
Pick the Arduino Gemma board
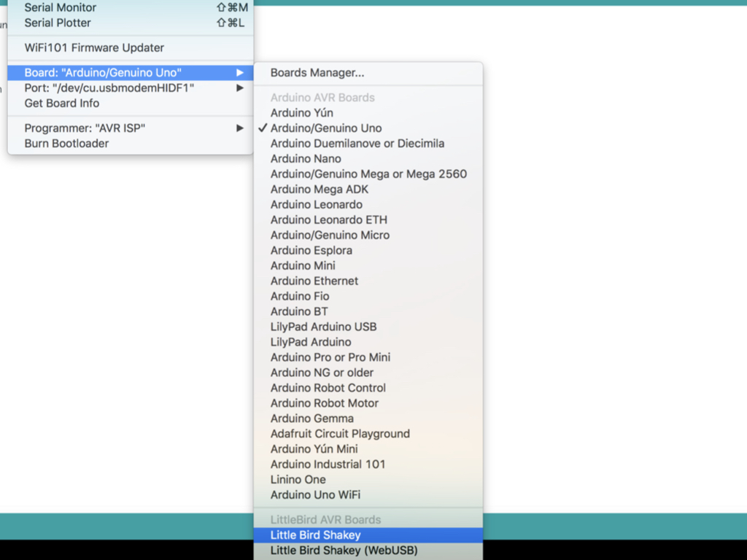click(368, 418)
